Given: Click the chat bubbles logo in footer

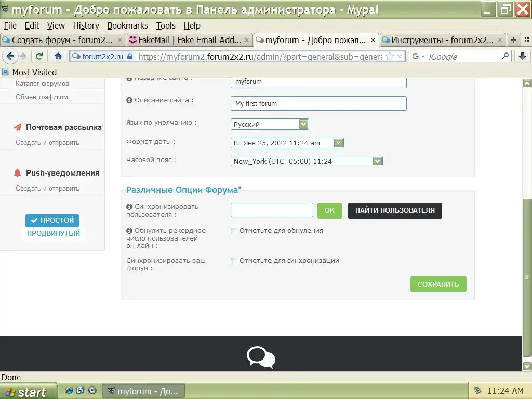Looking at the screenshot, I should (261, 357).
